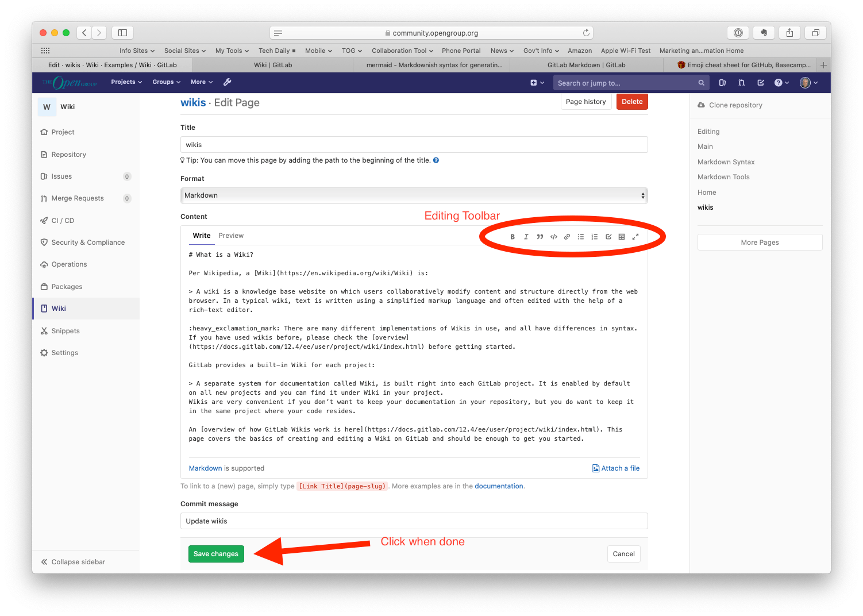
Task: Expand the Groups menu in navbar
Action: tap(166, 82)
